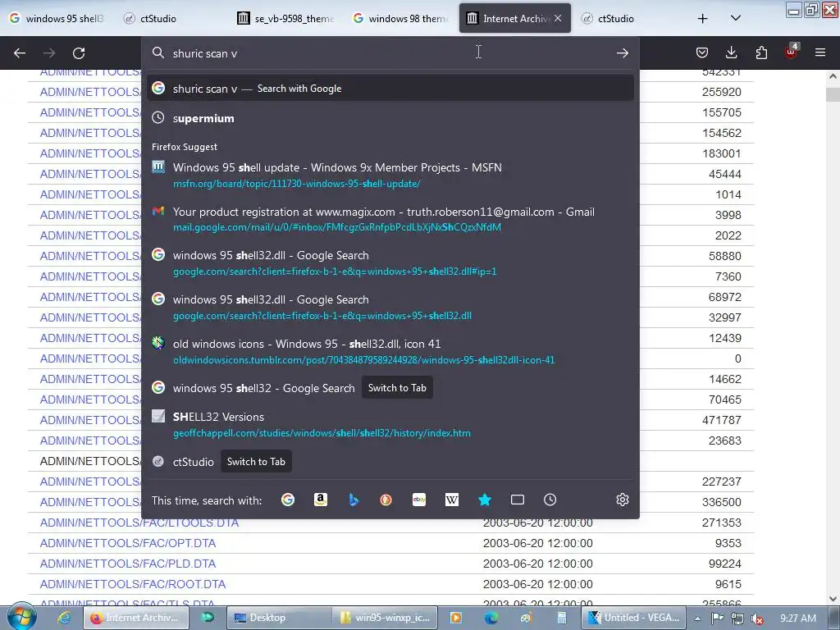This screenshot has width=840, height=630.
Task: Switch to Internet Archive Firefox taskbar button
Action: pos(136,618)
